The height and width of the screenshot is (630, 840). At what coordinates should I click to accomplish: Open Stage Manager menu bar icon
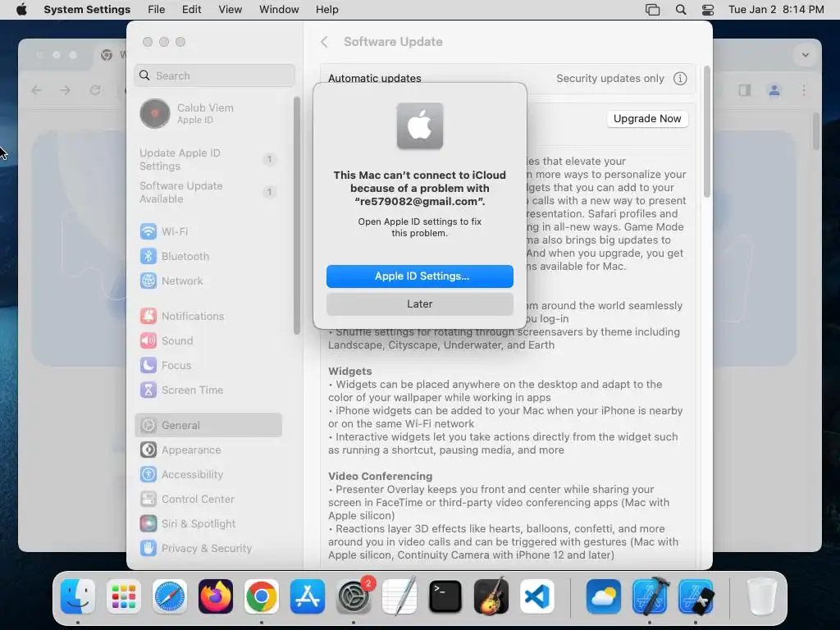click(652, 10)
